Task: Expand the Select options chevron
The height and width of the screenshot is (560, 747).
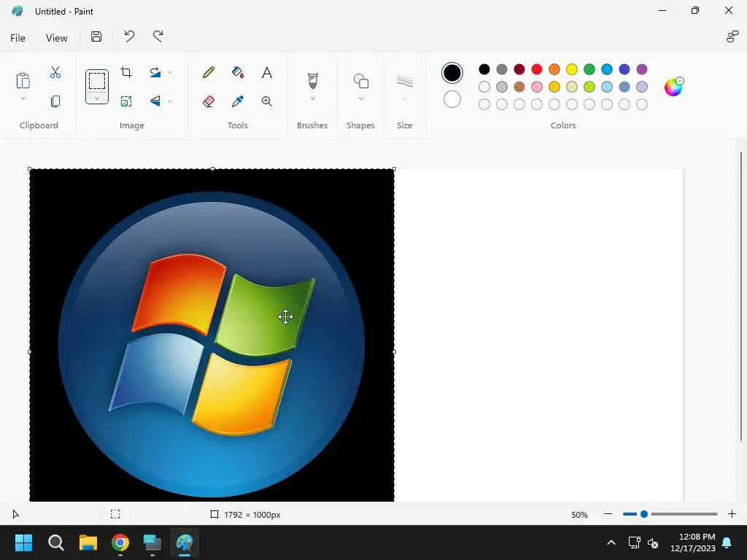Action: tap(97, 98)
